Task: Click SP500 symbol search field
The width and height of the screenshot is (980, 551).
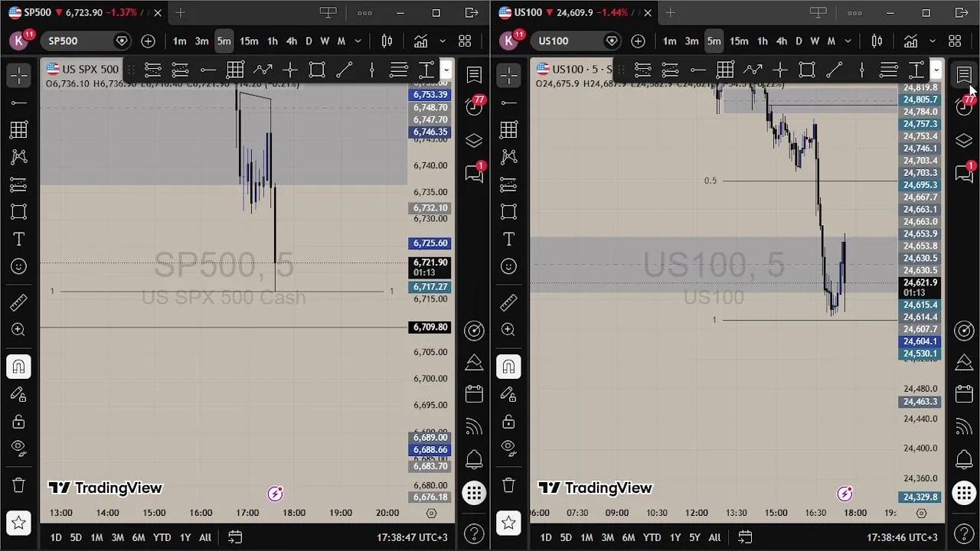Action: point(86,41)
